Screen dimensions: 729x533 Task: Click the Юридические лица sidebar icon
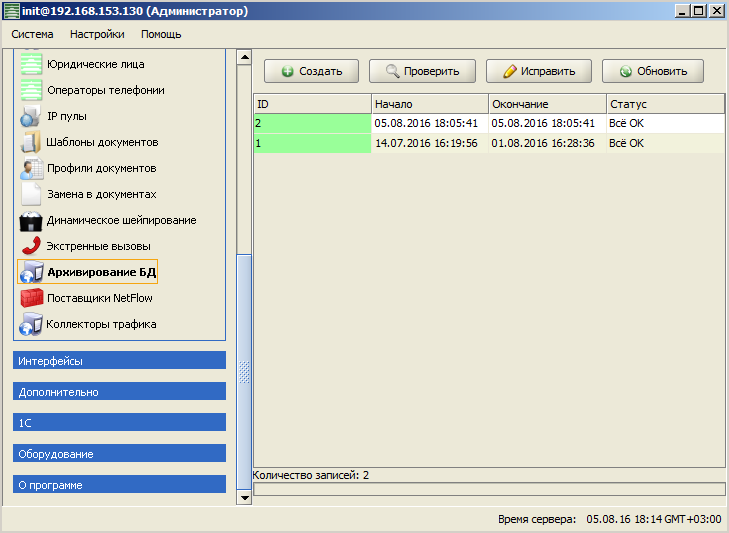(31, 64)
